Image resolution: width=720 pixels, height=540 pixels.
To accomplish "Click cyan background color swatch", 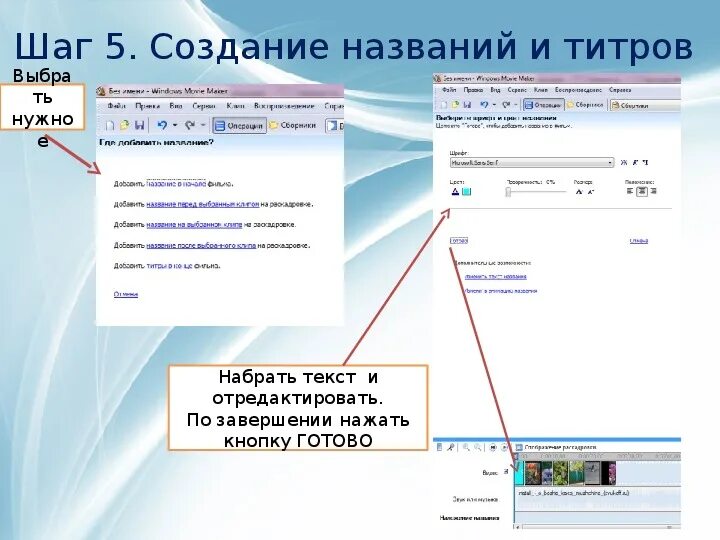I will pyautogui.click(x=467, y=192).
